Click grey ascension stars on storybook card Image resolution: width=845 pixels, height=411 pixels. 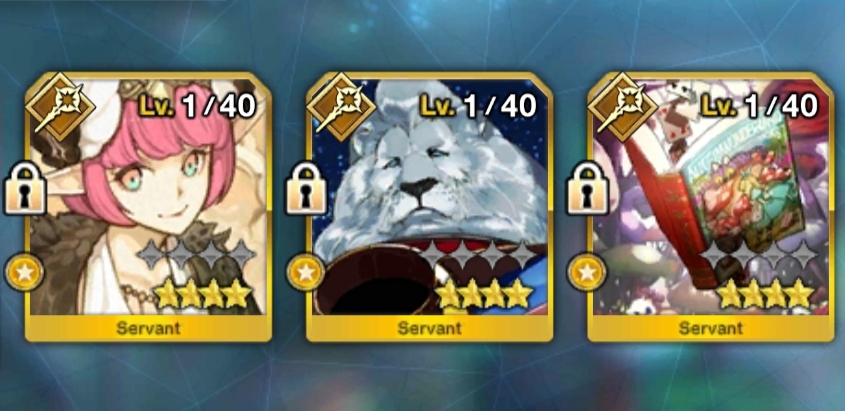click(x=766, y=254)
